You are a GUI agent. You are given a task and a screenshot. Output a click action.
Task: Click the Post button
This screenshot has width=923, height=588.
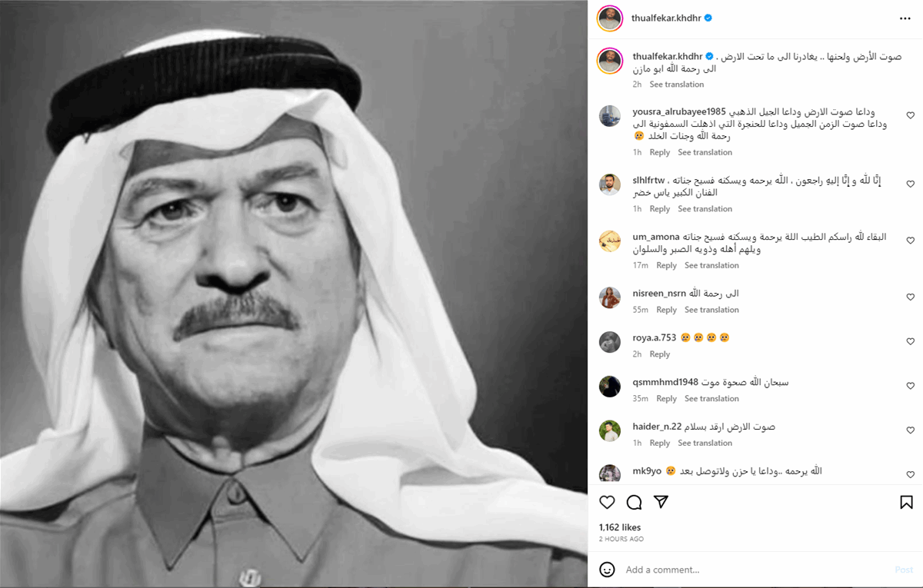[x=904, y=570]
